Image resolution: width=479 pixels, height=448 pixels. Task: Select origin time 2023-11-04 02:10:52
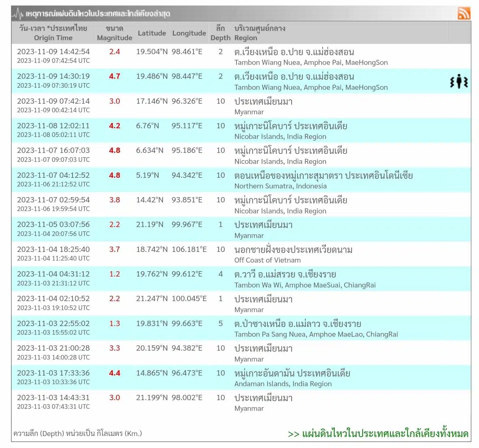[53, 298]
